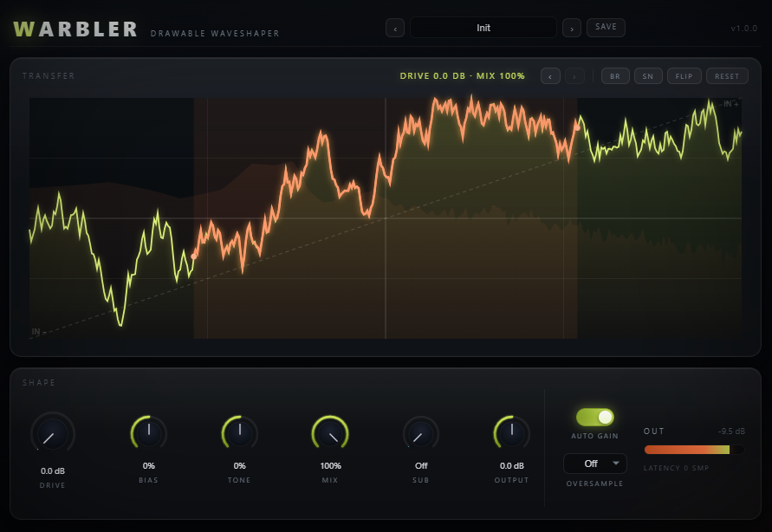
Task: Click the DRIVE 0.0 DB · MIX 100% status text
Action: tap(463, 75)
